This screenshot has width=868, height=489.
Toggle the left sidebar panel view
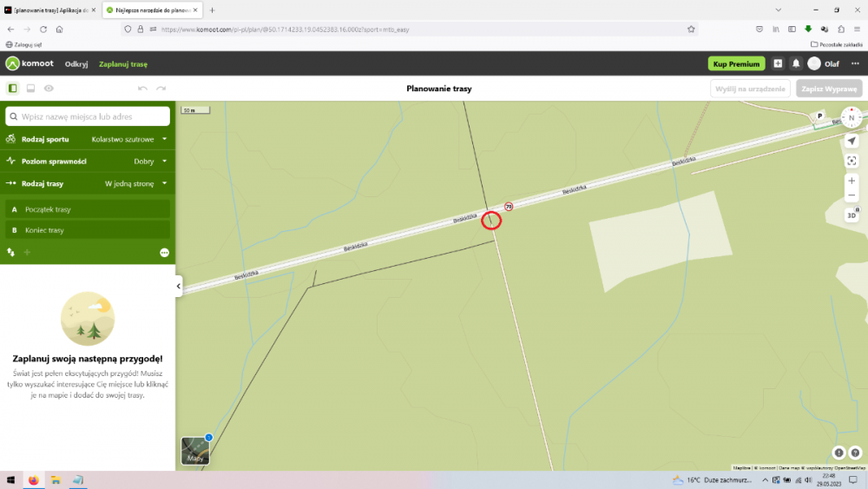[13, 89]
